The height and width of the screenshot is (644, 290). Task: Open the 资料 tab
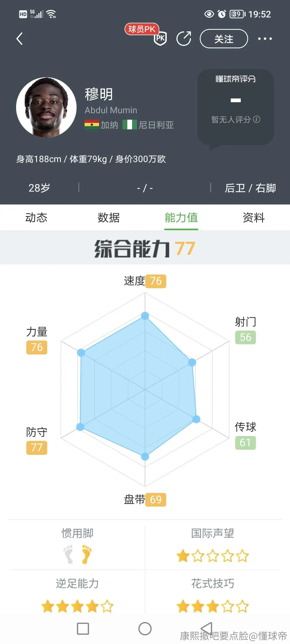tap(254, 218)
